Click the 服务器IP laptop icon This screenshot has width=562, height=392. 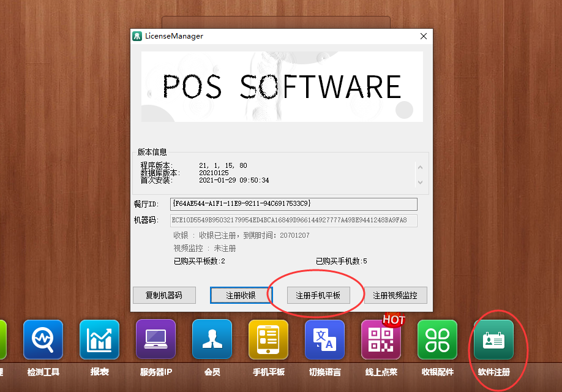[155, 340]
